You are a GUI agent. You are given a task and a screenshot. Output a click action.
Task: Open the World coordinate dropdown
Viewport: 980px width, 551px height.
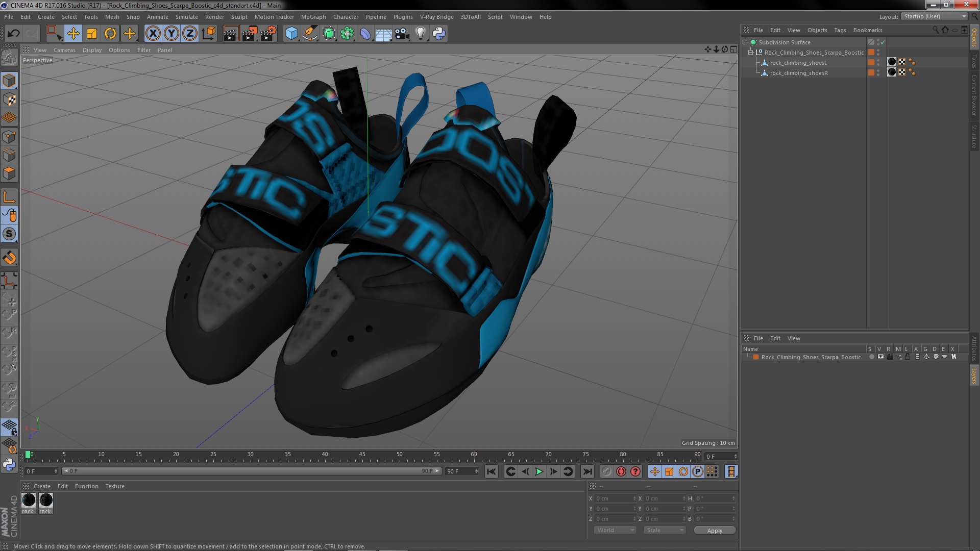(x=615, y=530)
